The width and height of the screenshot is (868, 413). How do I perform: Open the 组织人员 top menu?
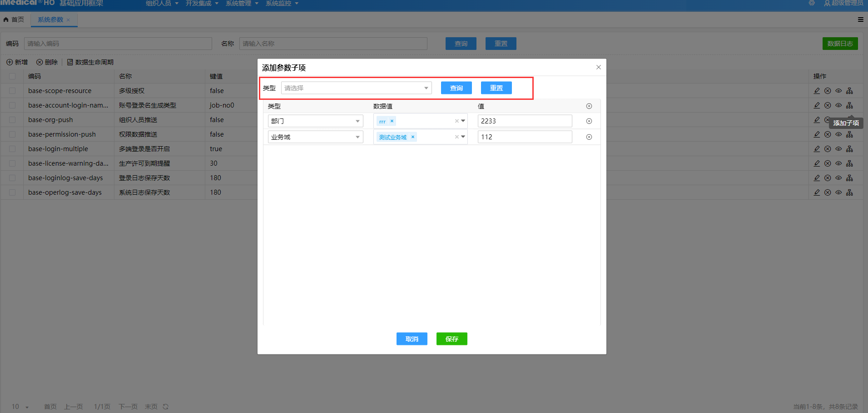[162, 4]
